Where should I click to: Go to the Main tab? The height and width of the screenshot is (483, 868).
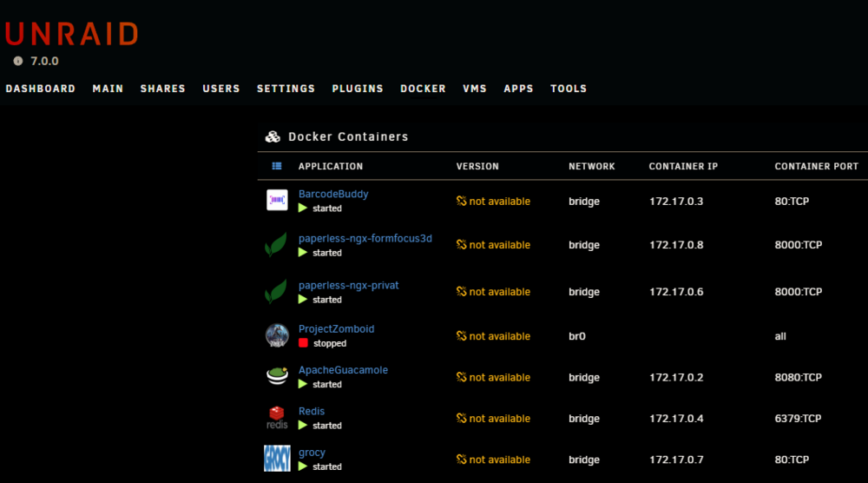coord(108,89)
